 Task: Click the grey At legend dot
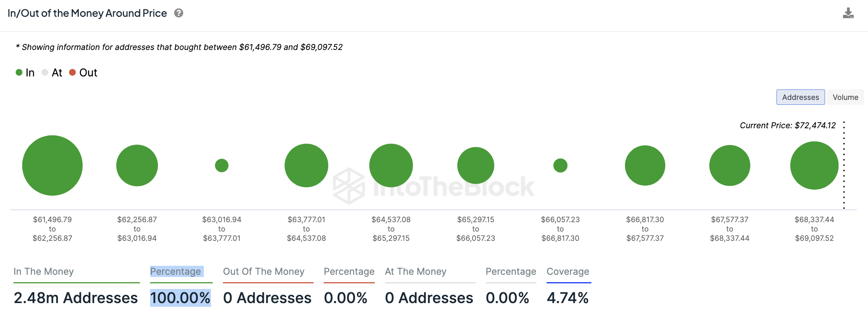coord(44,73)
